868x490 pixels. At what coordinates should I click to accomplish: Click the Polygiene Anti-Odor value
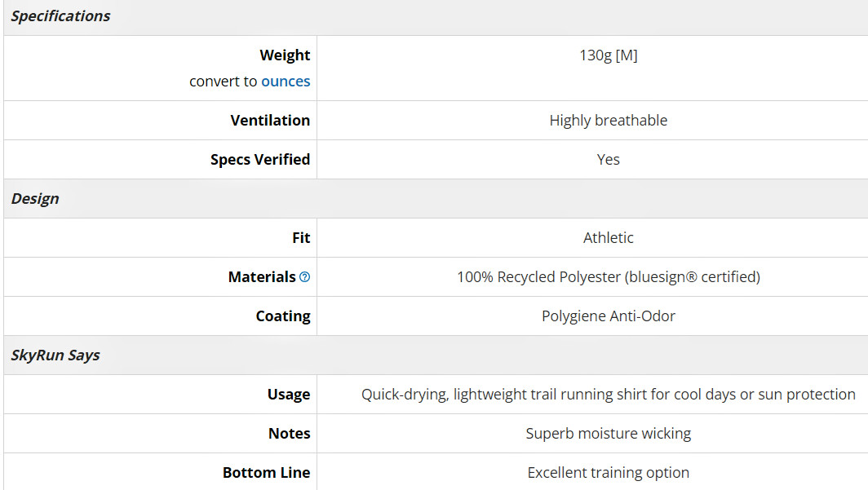coord(609,316)
